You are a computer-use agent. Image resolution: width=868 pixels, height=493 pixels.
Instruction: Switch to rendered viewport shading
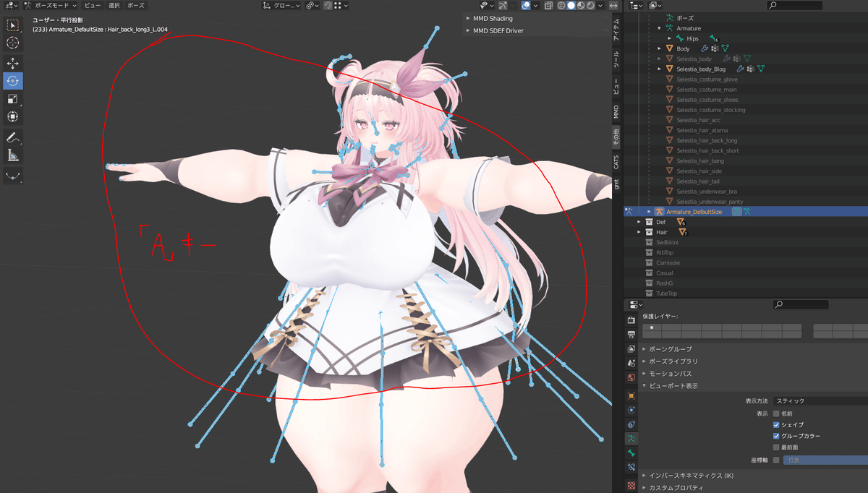point(592,5)
